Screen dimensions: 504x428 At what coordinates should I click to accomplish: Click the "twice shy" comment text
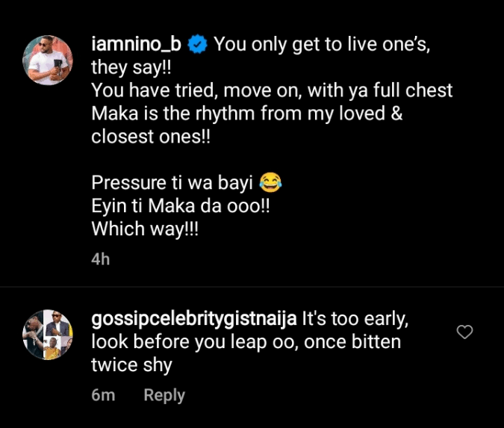point(131,365)
